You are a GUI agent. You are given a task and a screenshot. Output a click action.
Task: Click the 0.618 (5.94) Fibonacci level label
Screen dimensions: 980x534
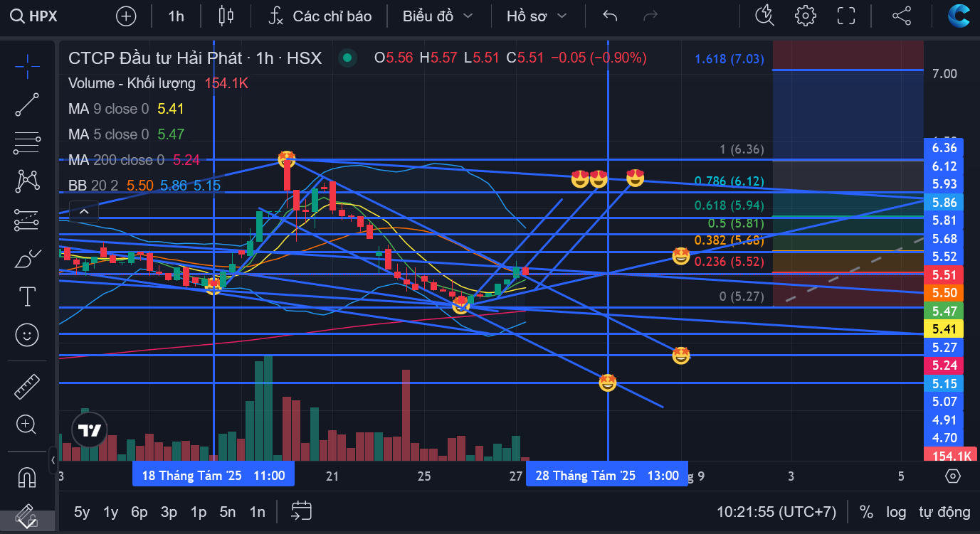[729, 205]
